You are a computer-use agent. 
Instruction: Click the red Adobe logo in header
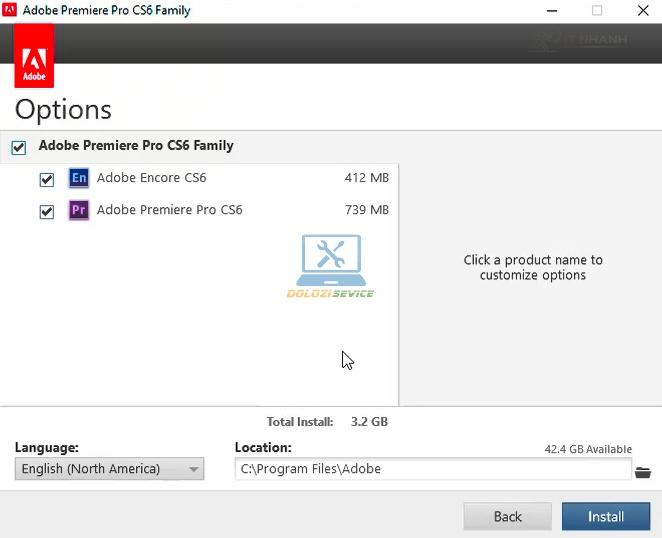click(x=34, y=57)
